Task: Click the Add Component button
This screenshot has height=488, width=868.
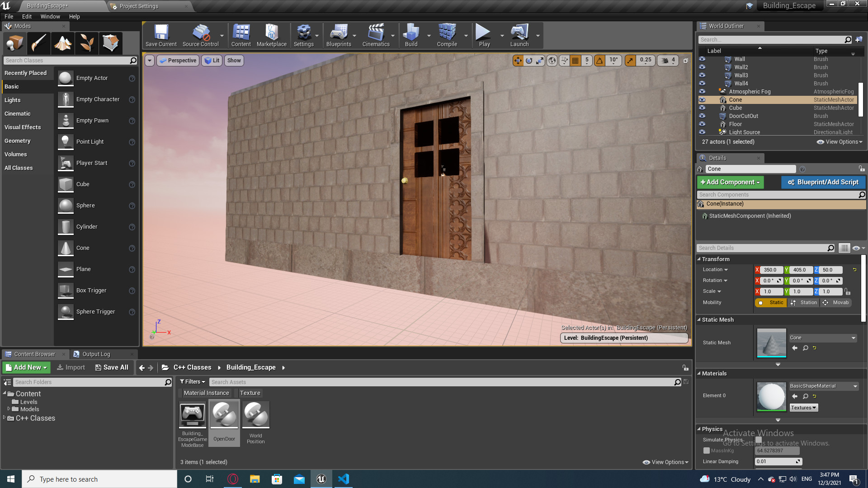Action: (x=730, y=182)
